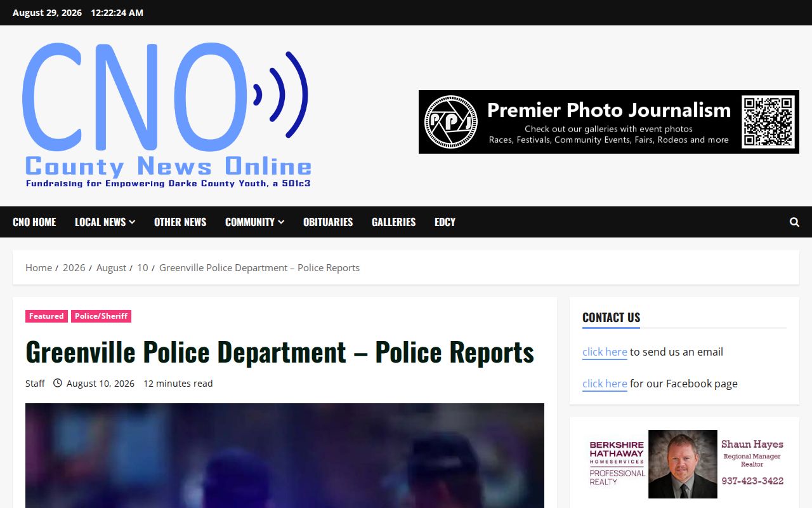This screenshot has width=812, height=508.
Task: Expand the Local News dropdown arrow
Action: click(x=132, y=222)
